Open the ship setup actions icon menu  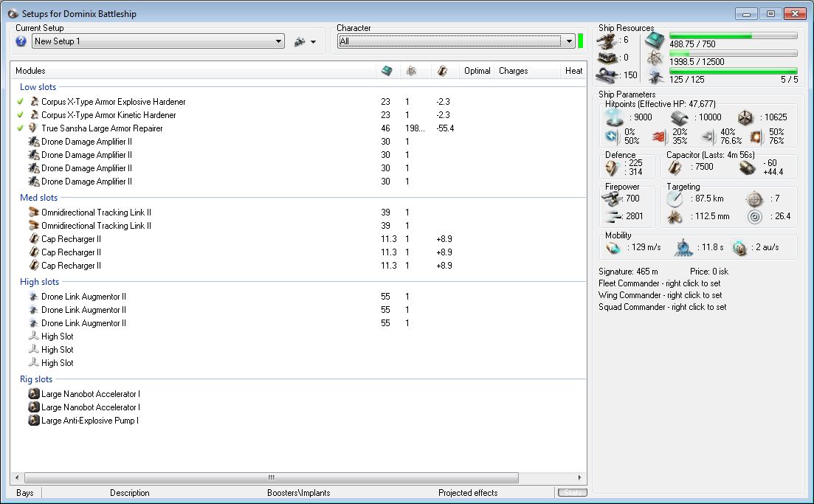click(305, 41)
